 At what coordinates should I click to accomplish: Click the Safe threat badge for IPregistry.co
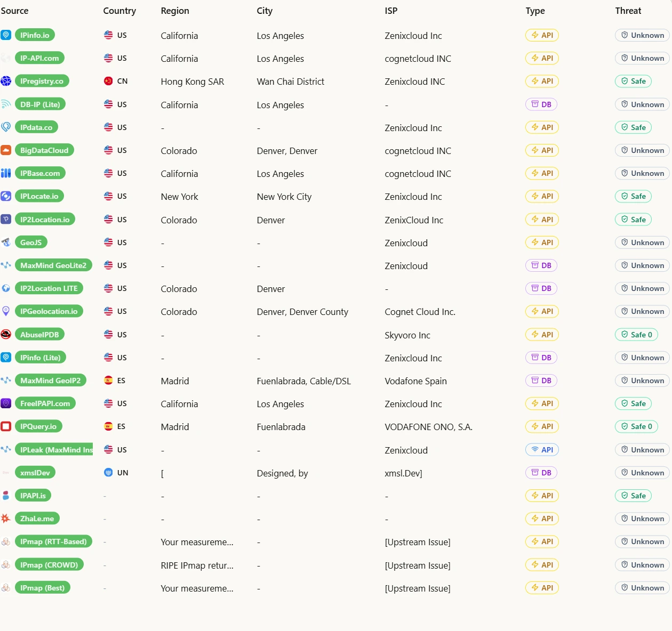coord(633,81)
